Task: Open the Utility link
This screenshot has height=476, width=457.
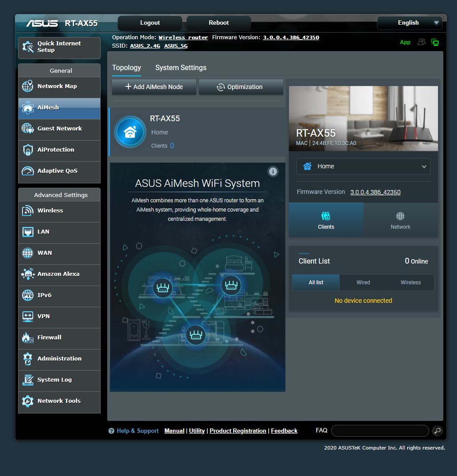Action: (x=197, y=431)
